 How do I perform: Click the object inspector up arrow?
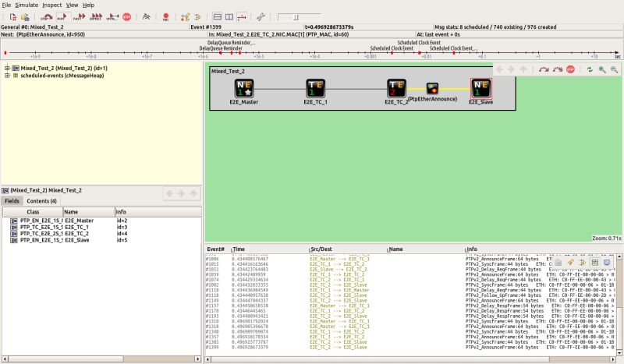click(x=193, y=194)
